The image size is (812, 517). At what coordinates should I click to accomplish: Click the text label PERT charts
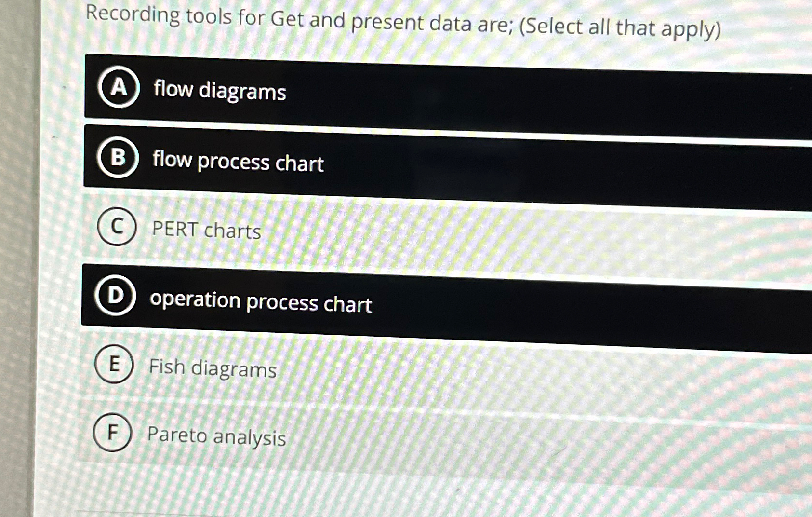pyautogui.click(x=206, y=231)
